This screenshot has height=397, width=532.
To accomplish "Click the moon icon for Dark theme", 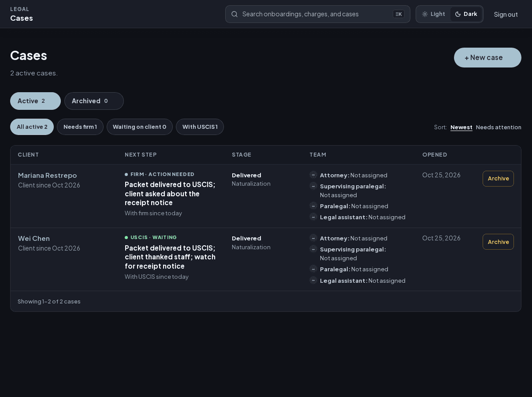I will click(458, 14).
